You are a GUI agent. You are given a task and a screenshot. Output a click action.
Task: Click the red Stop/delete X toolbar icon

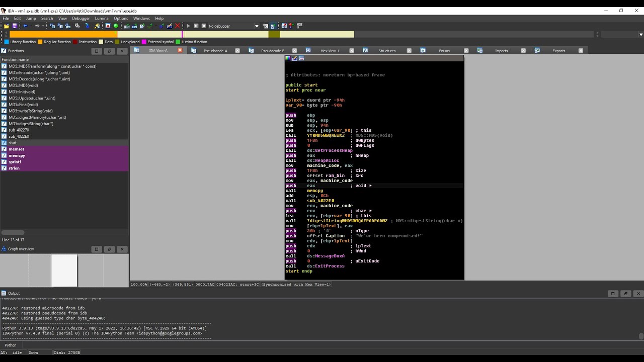tap(177, 26)
